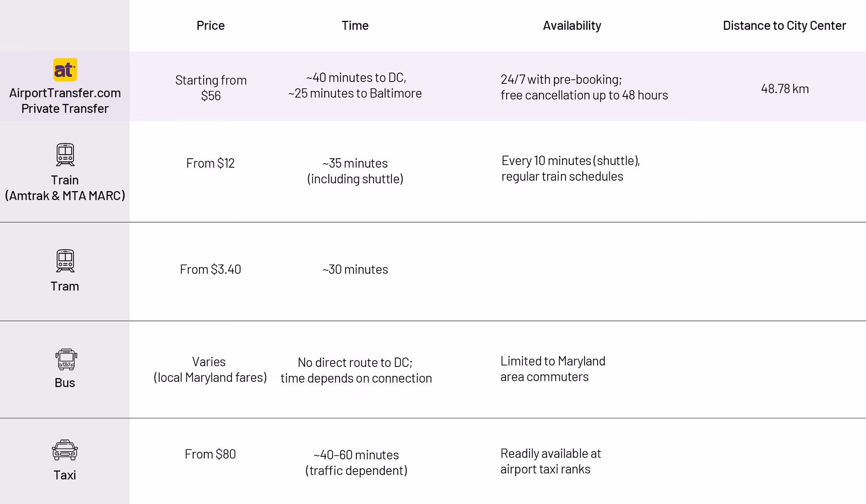Select the Time column header
This screenshot has height=504, width=866.
tap(355, 26)
